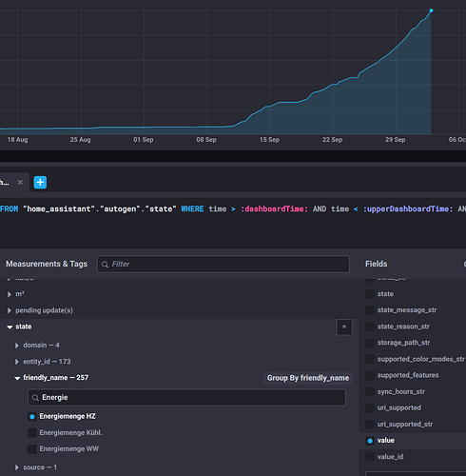Enable the state_message_str field
The width and height of the screenshot is (466, 476).
[370, 310]
